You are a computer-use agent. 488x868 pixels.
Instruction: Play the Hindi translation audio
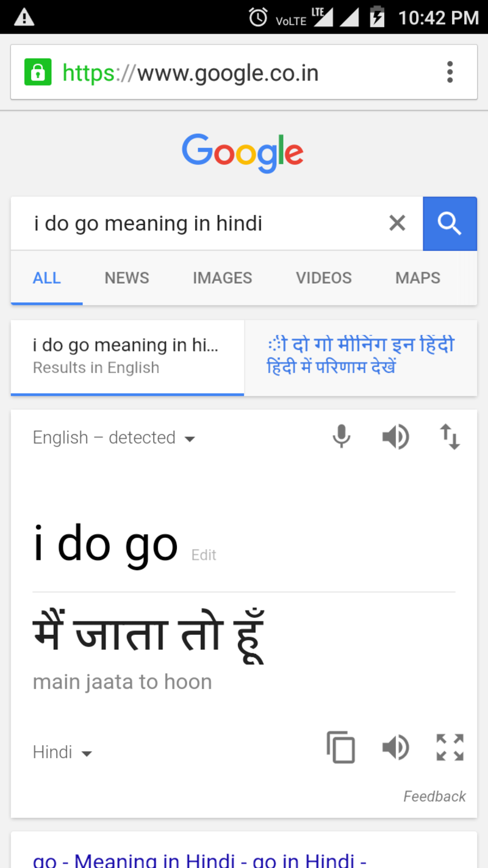(395, 747)
